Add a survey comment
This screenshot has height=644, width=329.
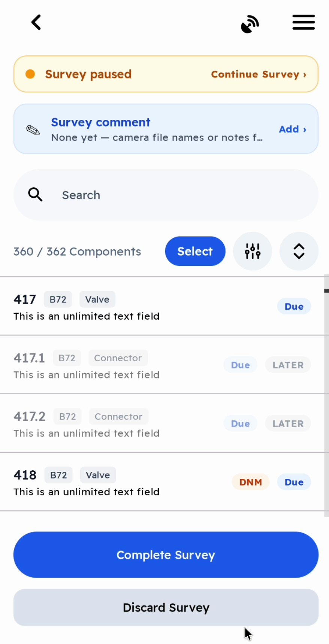293,129
